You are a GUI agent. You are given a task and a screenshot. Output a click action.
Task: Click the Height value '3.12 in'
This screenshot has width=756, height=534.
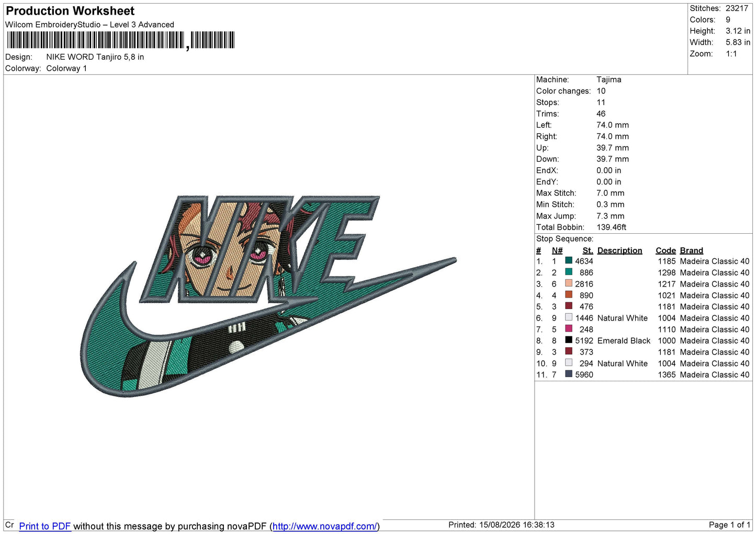(x=738, y=31)
